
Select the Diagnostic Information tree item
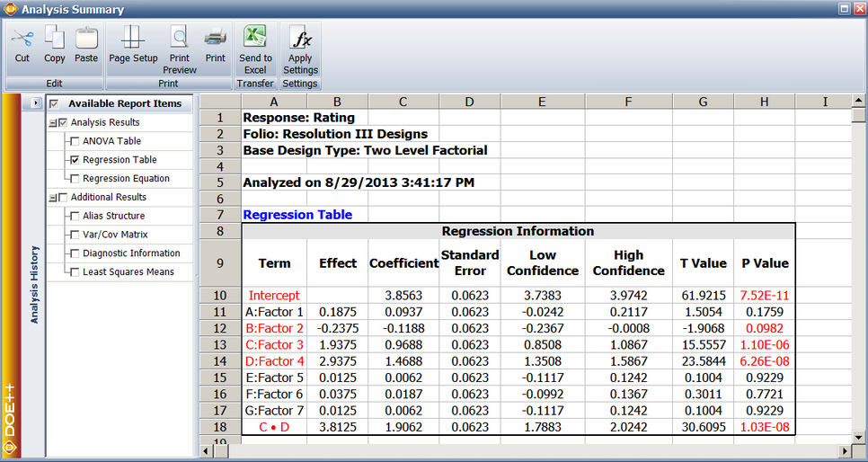click(x=131, y=253)
